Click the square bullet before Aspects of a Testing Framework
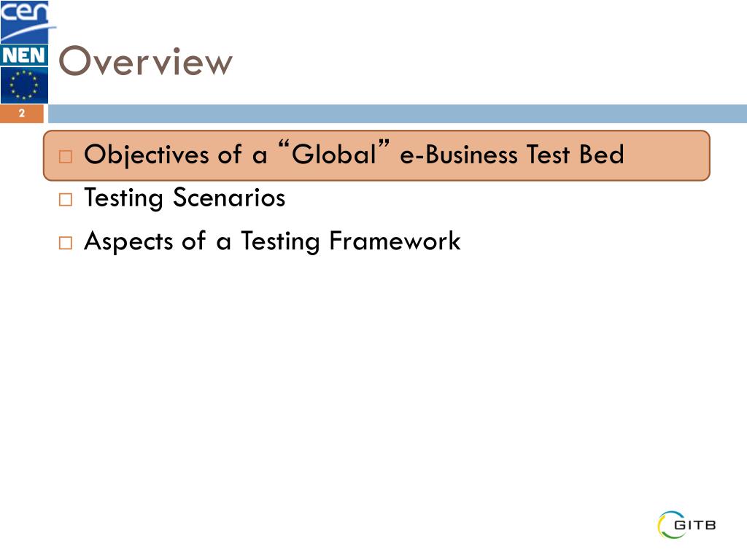Viewport: 747px width, 560px height. 65,243
